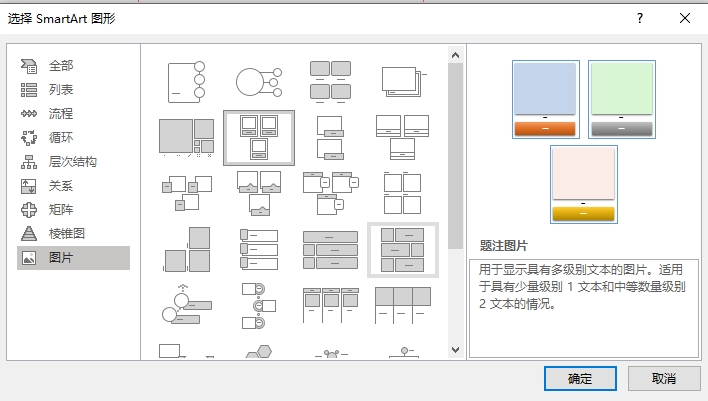Select the highlighted captioned pictures layout
This screenshot has height=401, width=708.
(x=259, y=138)
